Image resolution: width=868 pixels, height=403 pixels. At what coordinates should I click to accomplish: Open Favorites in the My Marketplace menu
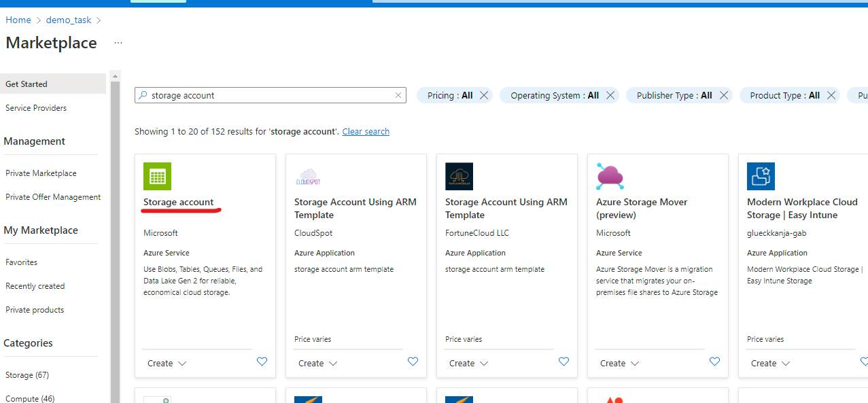[x=21, y=262]
